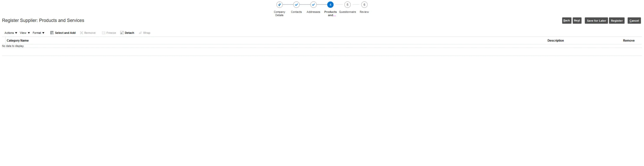Go to completed Addresses step checkmark

click(x=313, y=5)
